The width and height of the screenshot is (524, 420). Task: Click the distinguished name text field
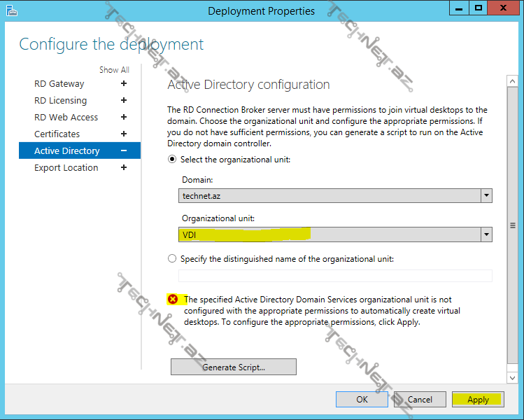click(335, 276)
